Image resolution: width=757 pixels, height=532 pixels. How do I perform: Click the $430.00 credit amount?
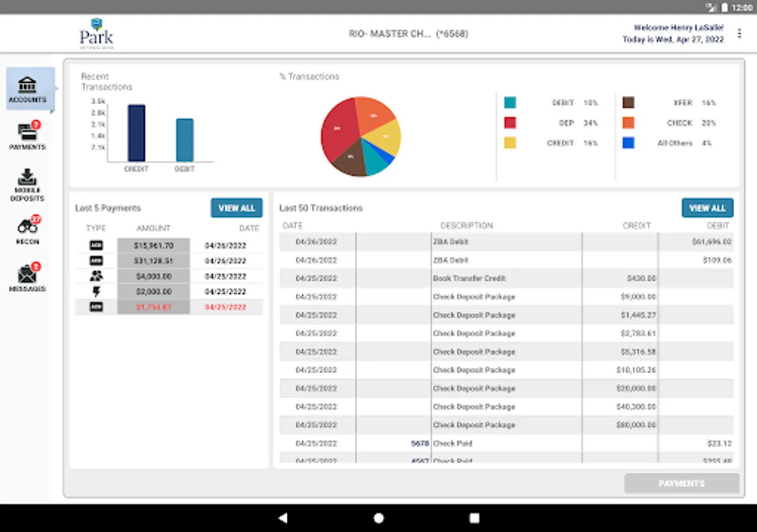tap(641, 278)
